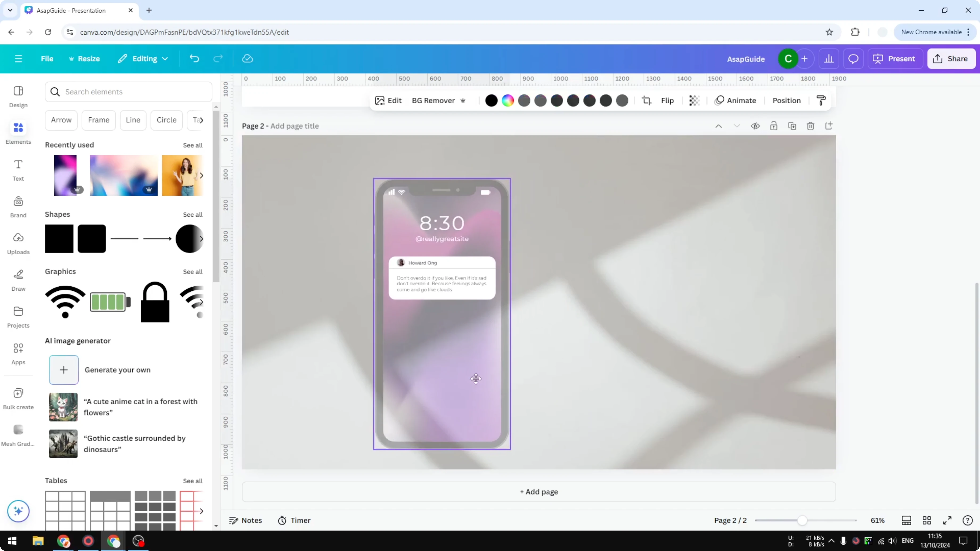Viewport: 980px width, 551px height.
Task: Click the Add page bar
Action: click(x=539, y=492)
